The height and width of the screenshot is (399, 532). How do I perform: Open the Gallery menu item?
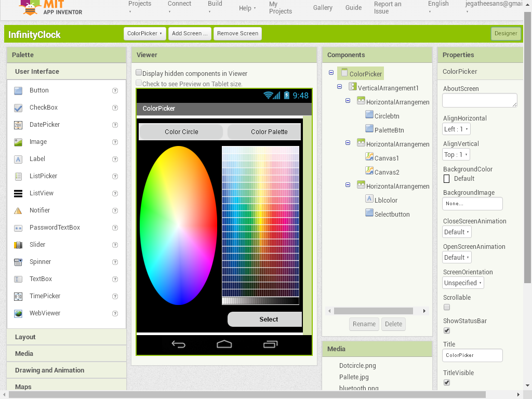pyautogui.click(x=323, y=8)
